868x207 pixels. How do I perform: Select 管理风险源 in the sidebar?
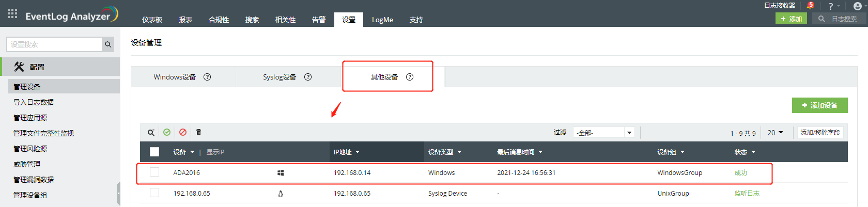pos(30,149)
